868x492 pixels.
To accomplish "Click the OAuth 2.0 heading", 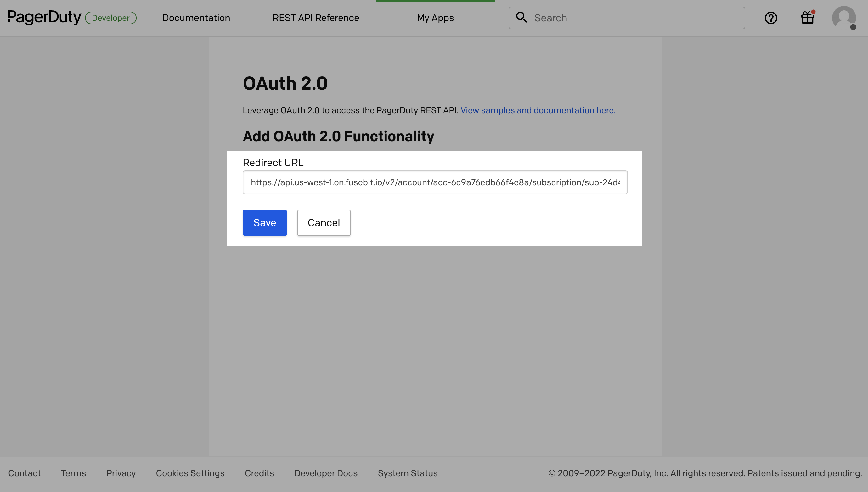I will 285,83.
